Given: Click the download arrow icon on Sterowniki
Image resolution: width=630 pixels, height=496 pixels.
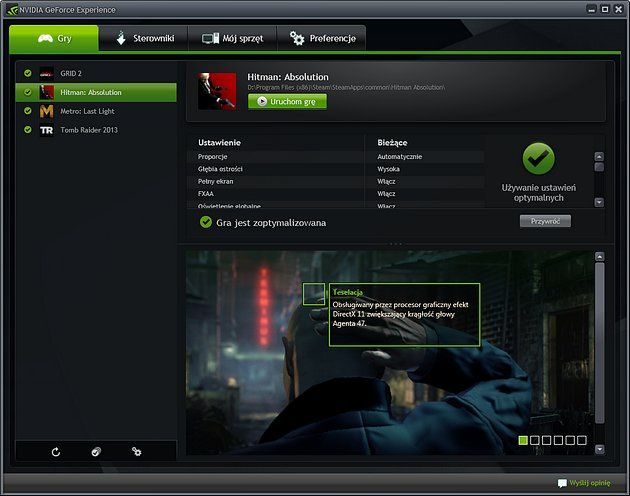Looking at the screenshot, I should (x=121, y=38).
